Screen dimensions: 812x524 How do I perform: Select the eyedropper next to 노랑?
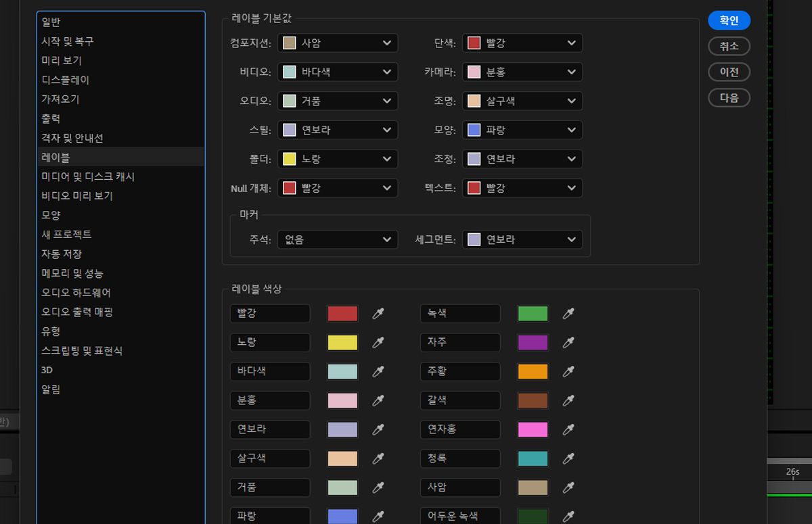click(378, 342)
